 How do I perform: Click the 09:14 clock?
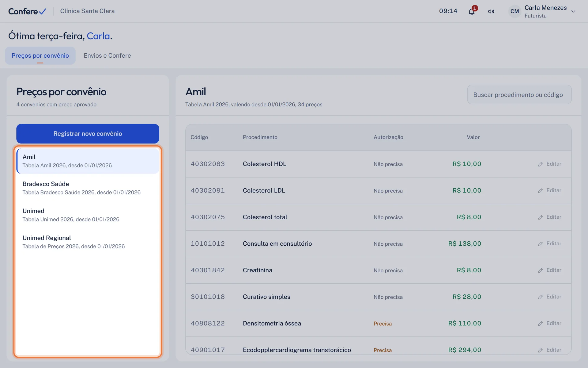point(448,11)
